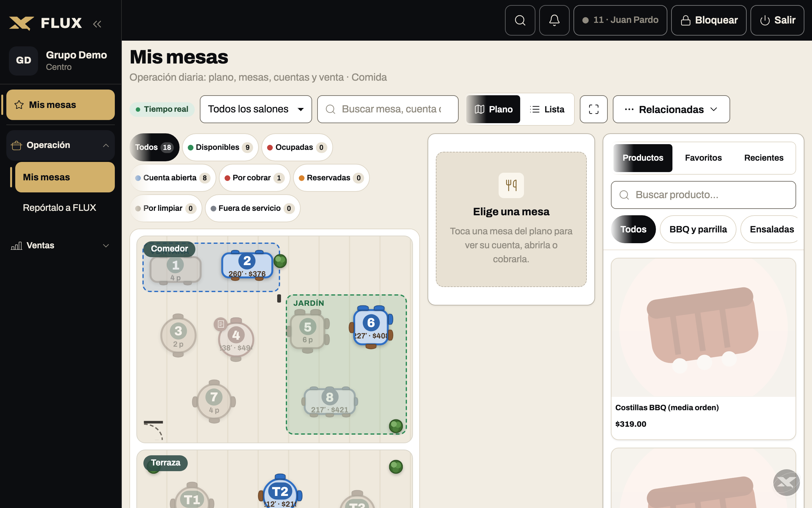Switch to Lista view
Viewport: 812px width, 508px height.
coord(547,109)
